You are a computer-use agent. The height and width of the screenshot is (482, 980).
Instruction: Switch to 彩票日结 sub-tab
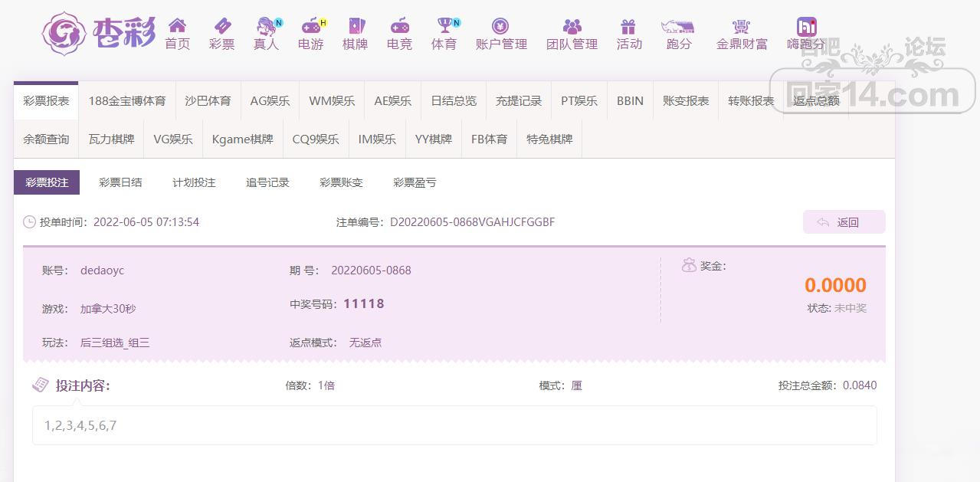(x=120, y=182)
